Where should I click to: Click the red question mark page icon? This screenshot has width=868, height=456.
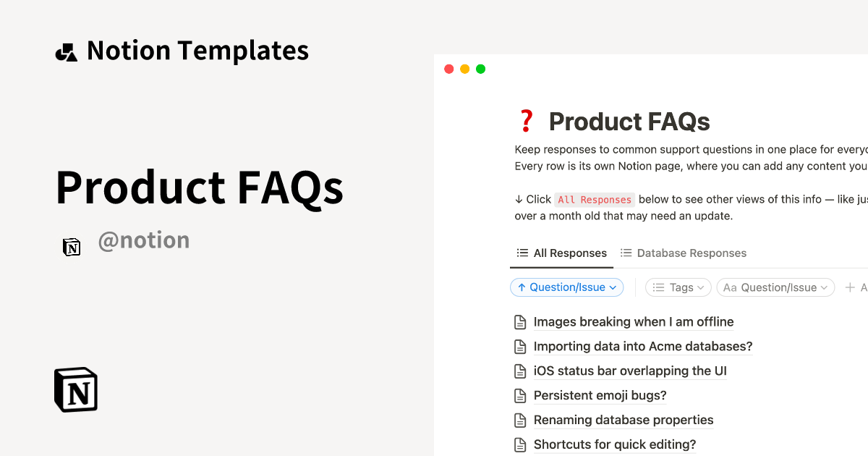[526, 121]
